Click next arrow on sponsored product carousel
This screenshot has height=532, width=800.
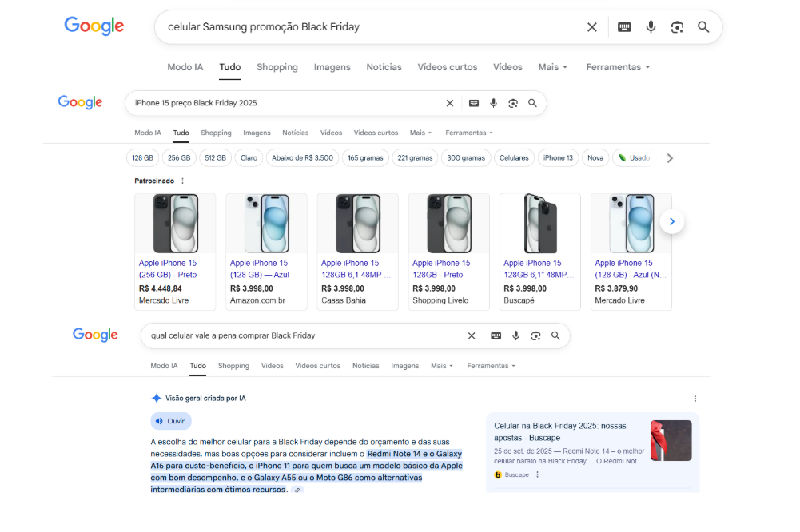point(672,221)
